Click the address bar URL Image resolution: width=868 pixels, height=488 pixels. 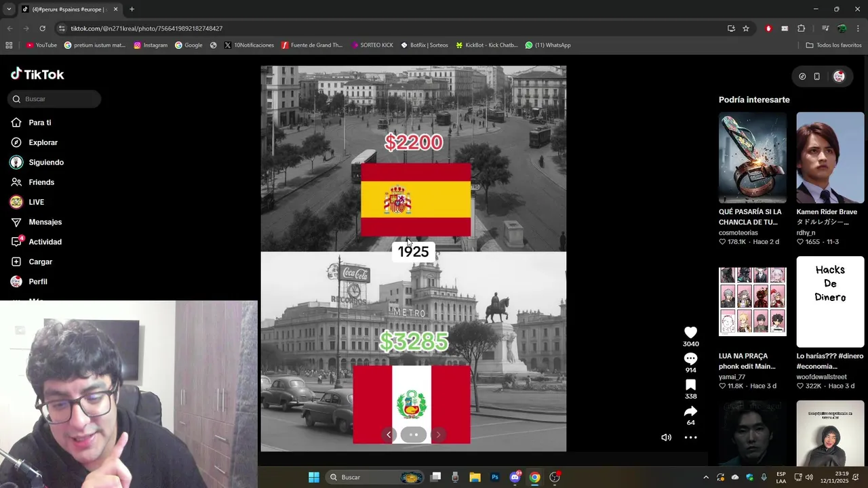[146, 28]
